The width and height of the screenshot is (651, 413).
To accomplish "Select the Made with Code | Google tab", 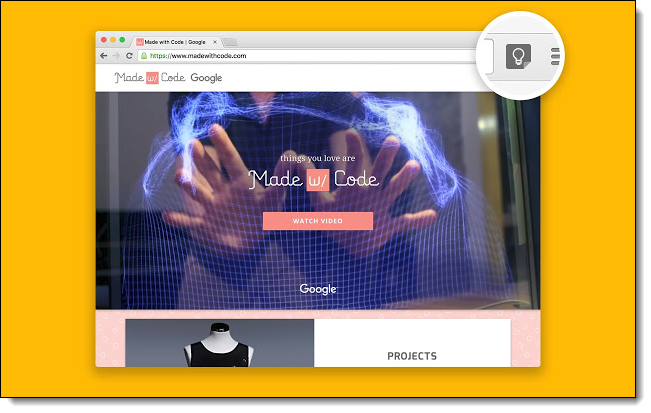I will click(x=175, y=42).
